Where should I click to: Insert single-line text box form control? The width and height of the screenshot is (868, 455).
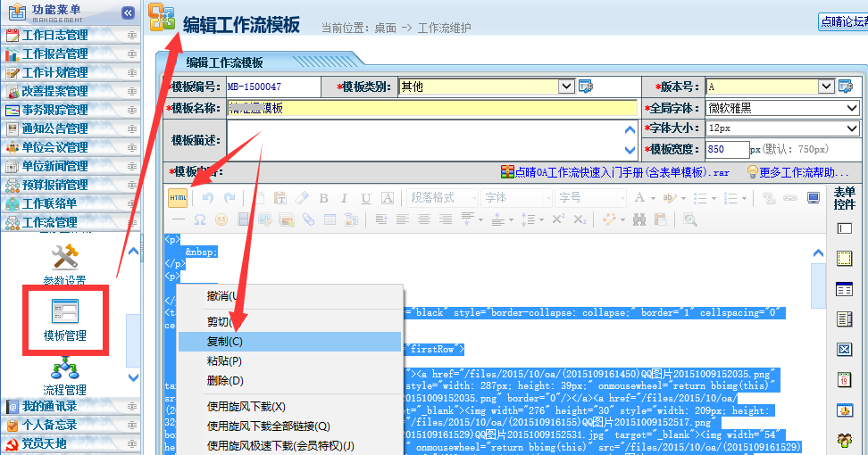tap(844, 229)
